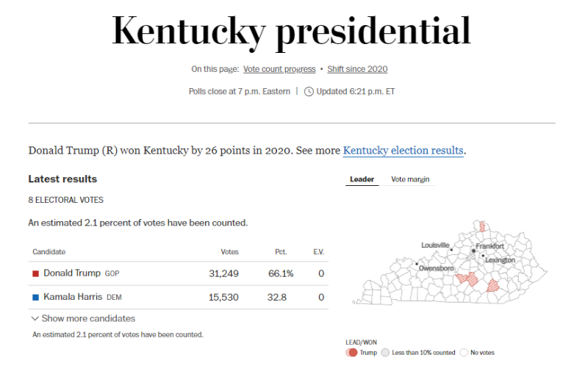Click the Kentucky presidential page heading
The height and width of the screenshot is (388, 588).
tap(291, 31)
